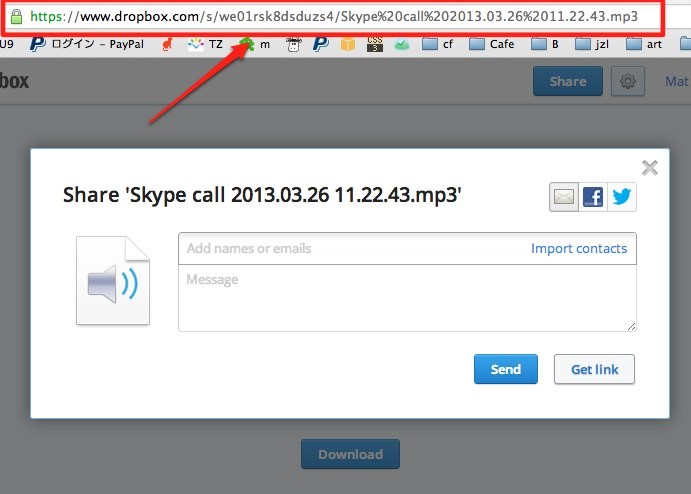
Task: Click the Get link button
Action: coord(594,369)
